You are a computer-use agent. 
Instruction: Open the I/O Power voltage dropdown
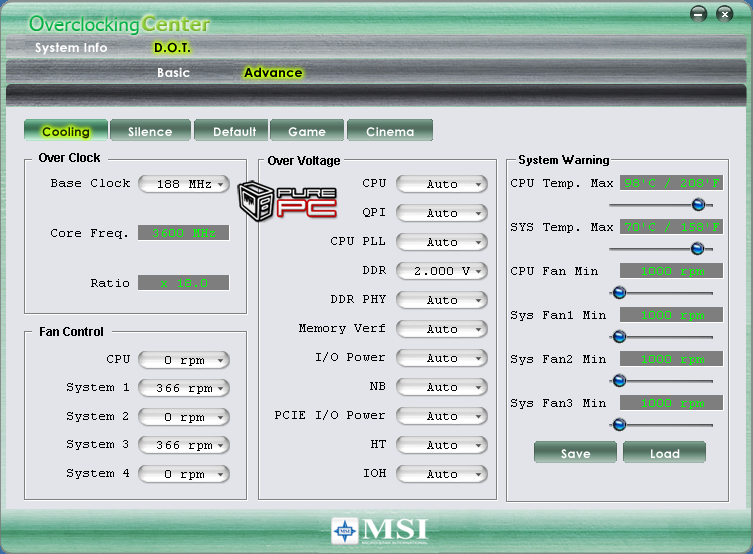[x=442, y=358]
